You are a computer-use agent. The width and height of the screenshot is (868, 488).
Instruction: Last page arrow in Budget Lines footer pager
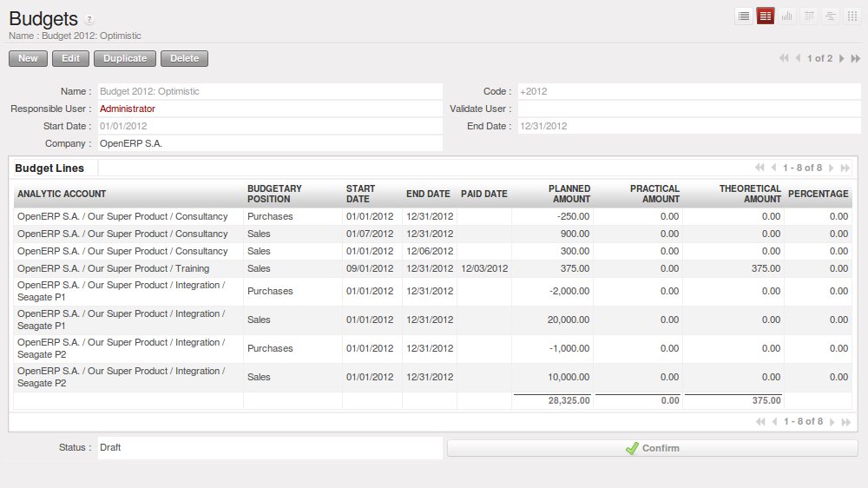pos(845,421)
